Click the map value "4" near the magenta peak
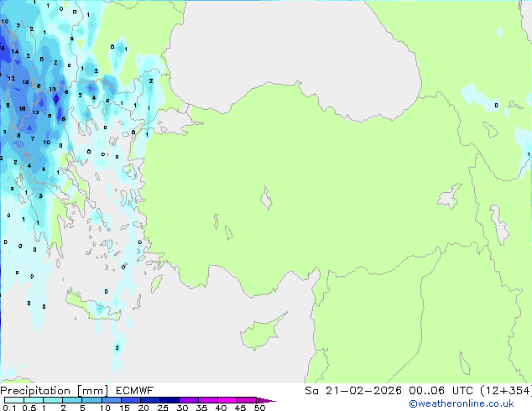 [x=94, y=98]
